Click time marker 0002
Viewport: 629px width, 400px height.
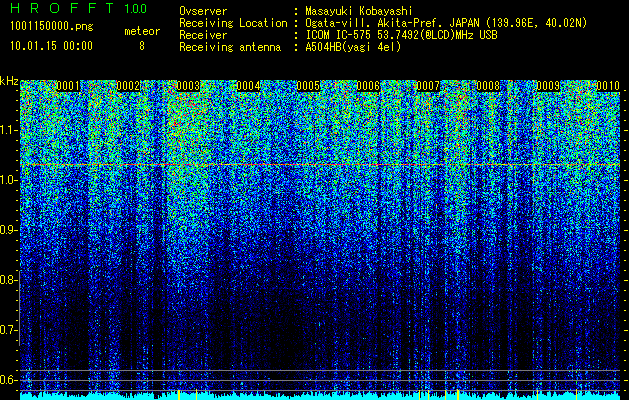128,86
